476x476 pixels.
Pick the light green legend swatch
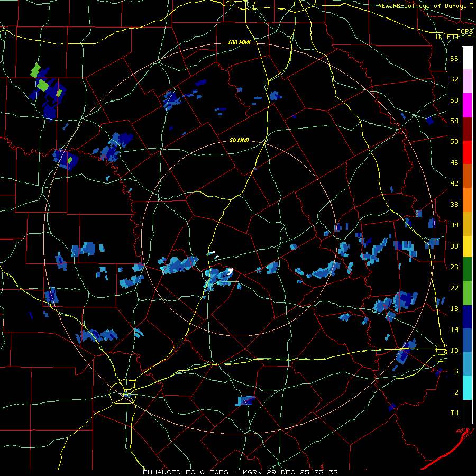click(467, 293)
